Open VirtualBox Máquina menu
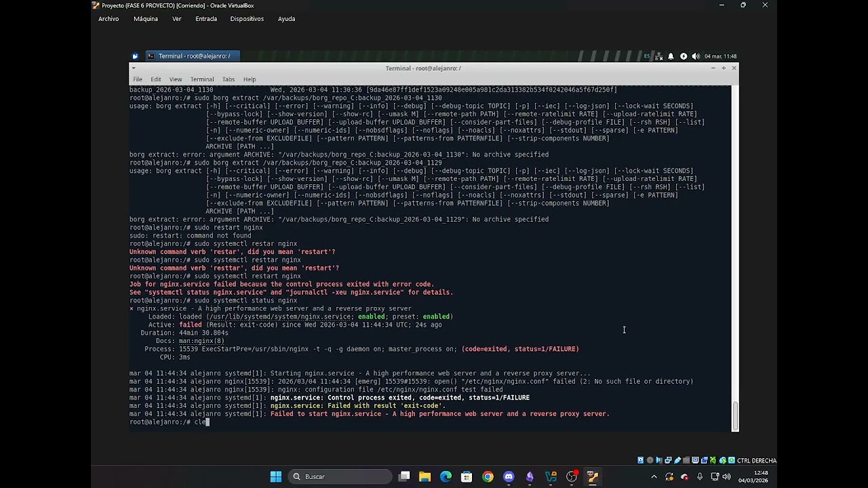 tap(146, 19)
